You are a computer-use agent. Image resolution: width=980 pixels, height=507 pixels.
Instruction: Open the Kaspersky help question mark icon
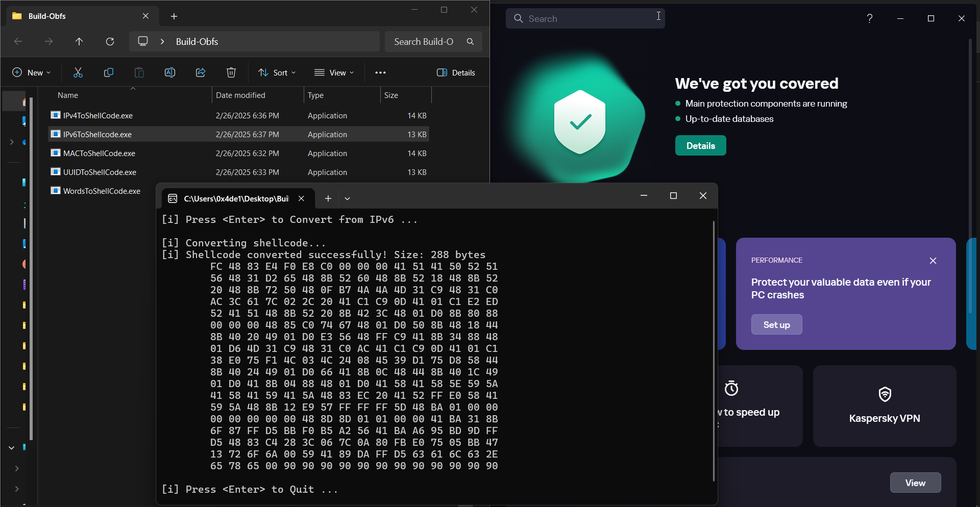(870, 18)
